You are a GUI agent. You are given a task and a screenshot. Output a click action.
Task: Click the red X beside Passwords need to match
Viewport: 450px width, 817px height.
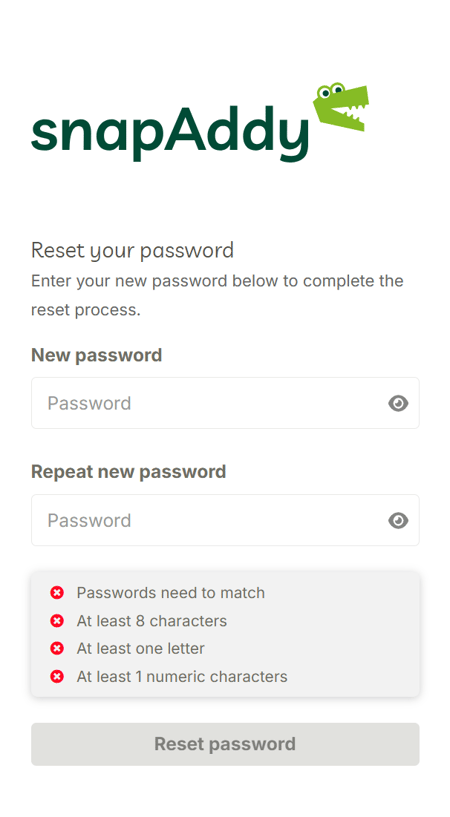[x=57, y=593]
